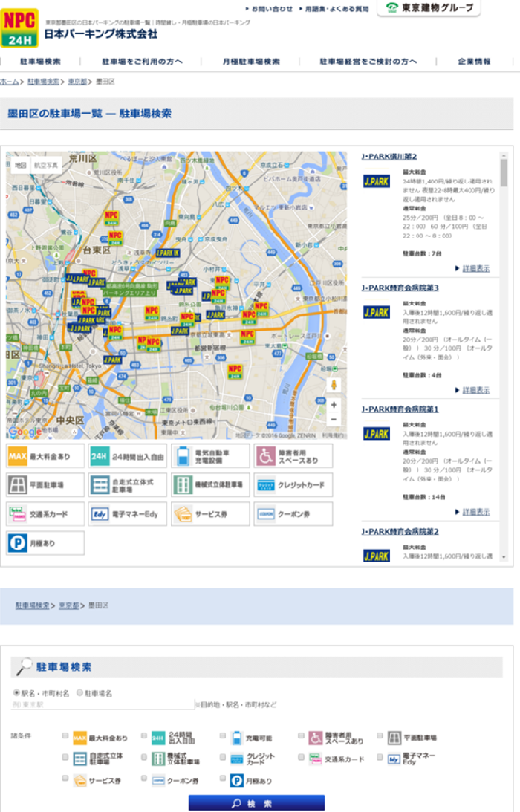The height and width of the screenshot is (812, 520).
Task: Expand 詳細表示 for J・PARK賛育会病院第3
Action: pyautogui.click(x=476, y=390)
